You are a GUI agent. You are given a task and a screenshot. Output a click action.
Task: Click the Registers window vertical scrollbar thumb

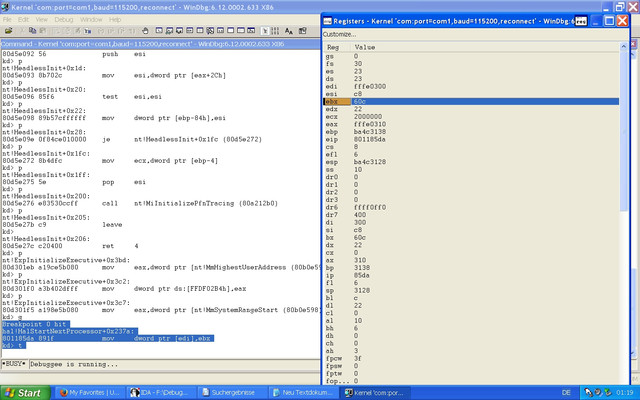point(623,131)
